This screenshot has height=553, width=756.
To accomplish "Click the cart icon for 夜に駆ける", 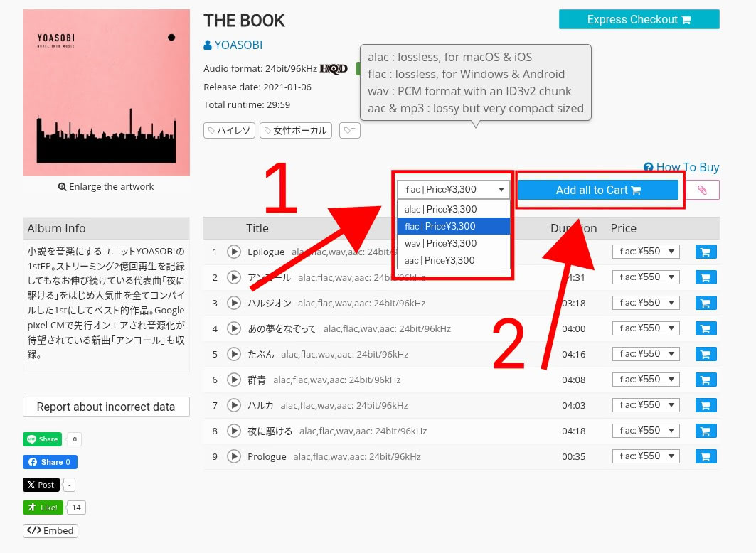I will click(706, 430).
